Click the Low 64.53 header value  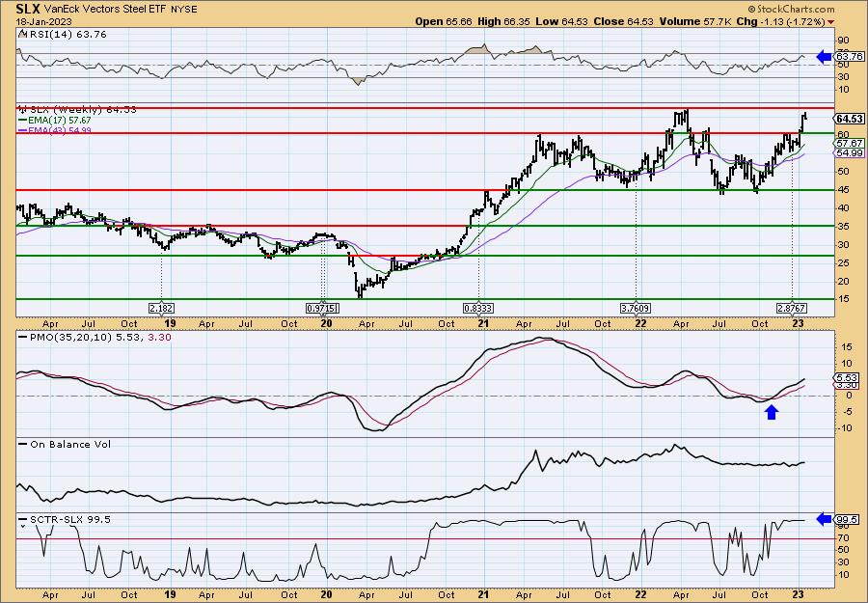(561, 22)
